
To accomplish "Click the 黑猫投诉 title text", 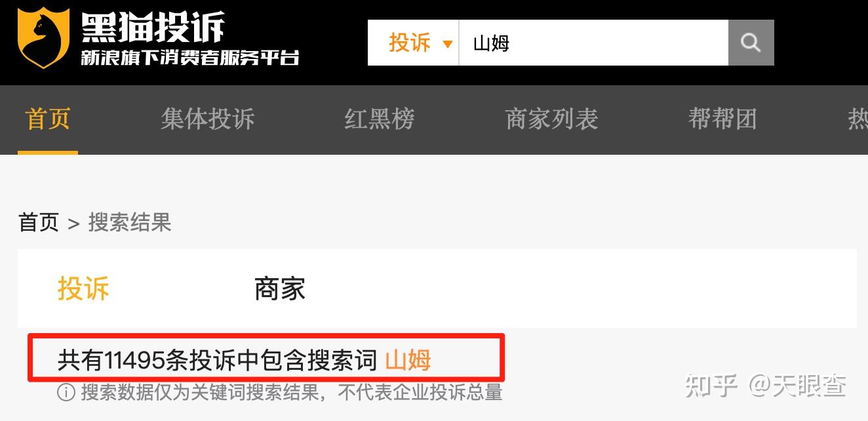I will 153,28.
